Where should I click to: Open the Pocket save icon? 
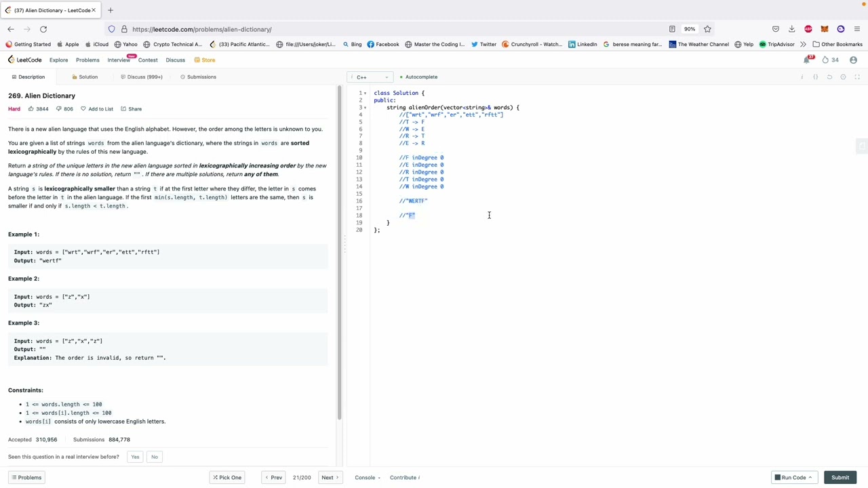776,29
